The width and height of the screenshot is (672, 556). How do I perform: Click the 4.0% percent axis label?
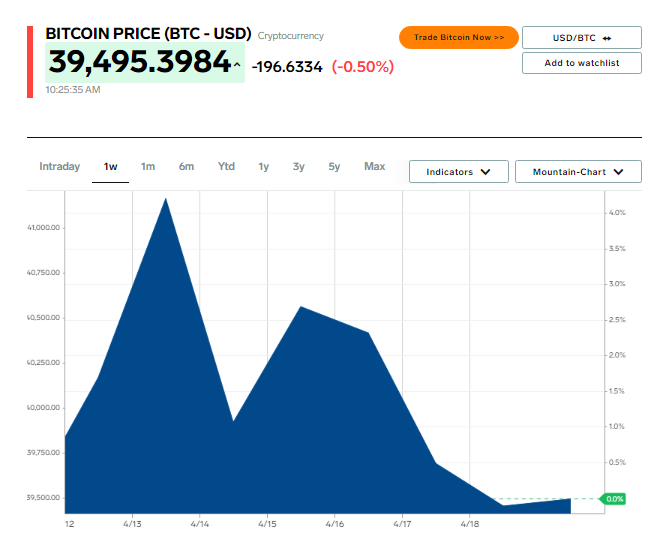click(617, 213)
